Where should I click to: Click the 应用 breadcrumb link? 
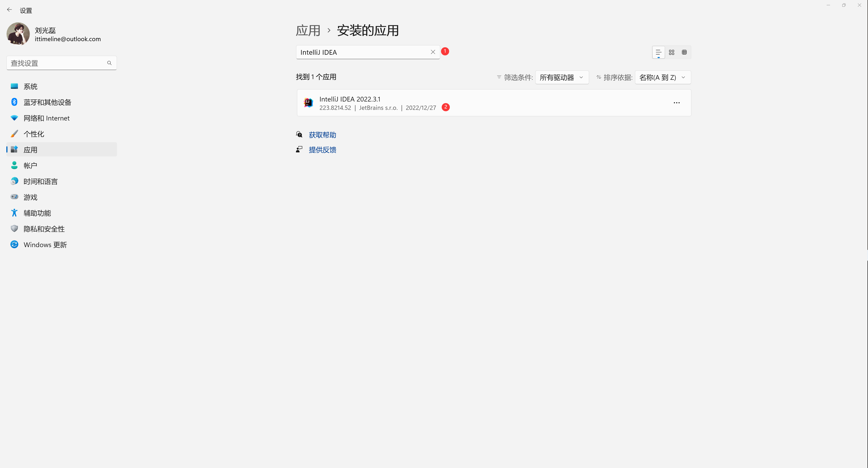308,31
